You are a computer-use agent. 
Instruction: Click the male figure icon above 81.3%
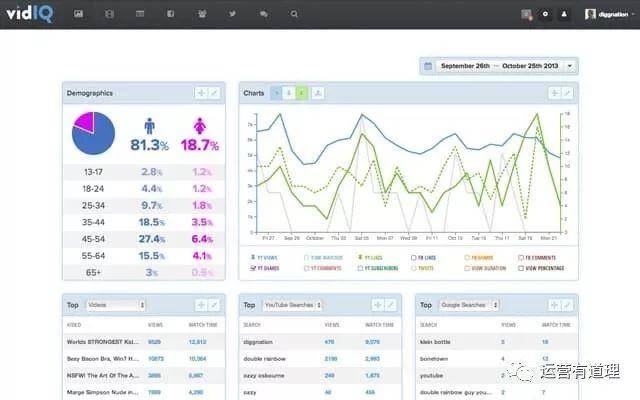pyautogui.click(x=149, y=126)
